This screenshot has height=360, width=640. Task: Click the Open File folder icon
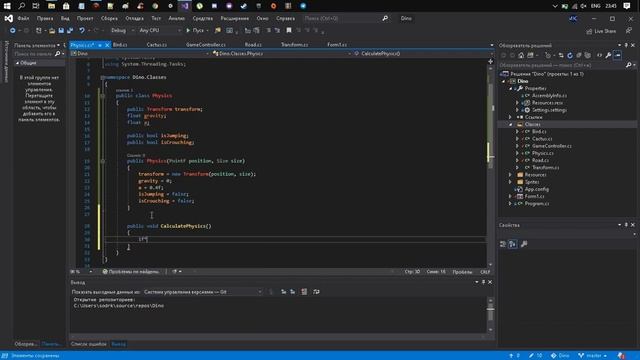[x=52, y=31]
